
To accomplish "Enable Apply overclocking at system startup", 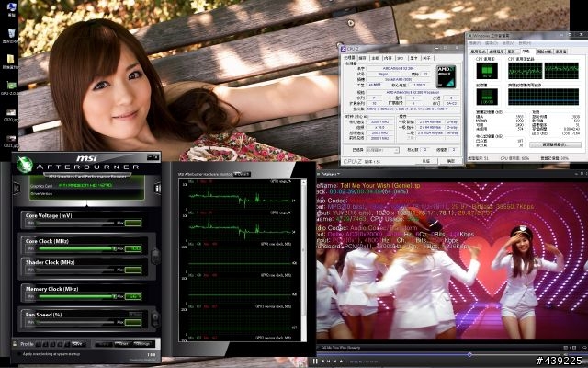I will (x=19, y=354).
